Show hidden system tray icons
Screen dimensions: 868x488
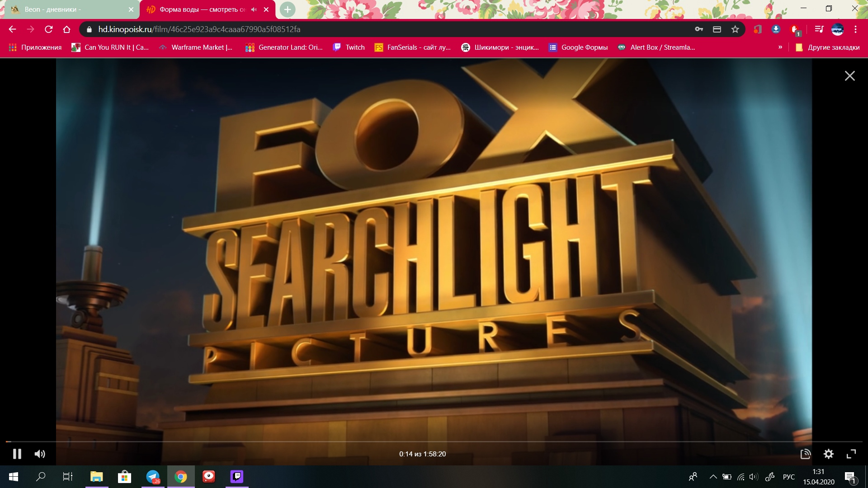[x=713, y=477]
